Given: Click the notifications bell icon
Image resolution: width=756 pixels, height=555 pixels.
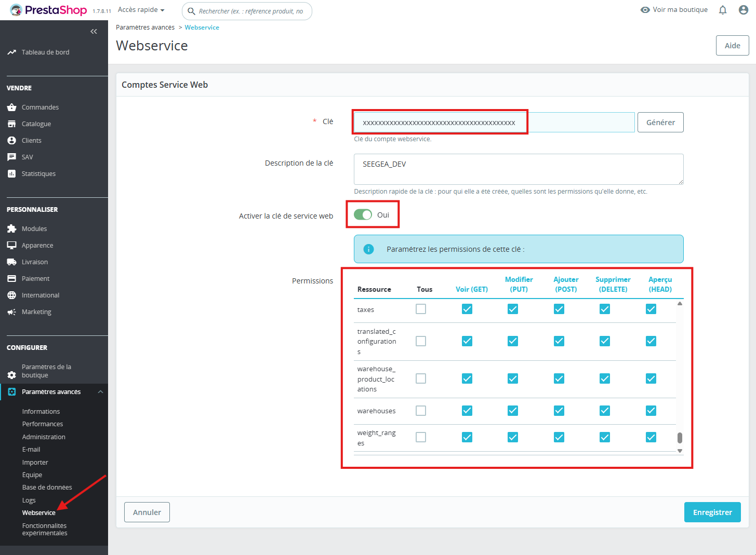Looking at the screenshot, I should [722, 9].
